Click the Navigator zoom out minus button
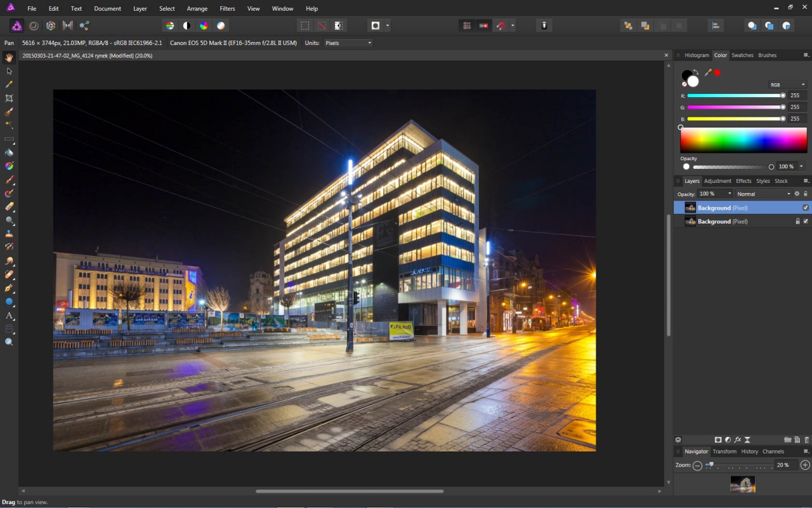Viewport: 812px width, 508px height. click(x=697, y=465)
